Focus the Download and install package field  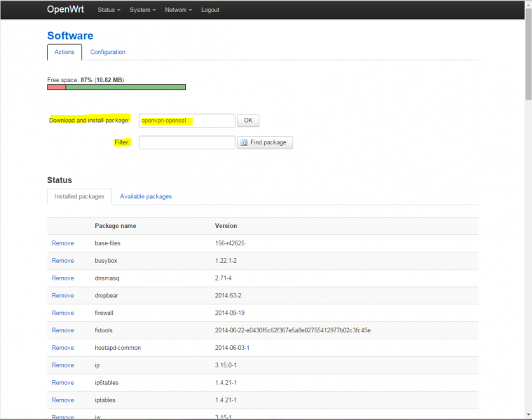[x=186, y=121]
